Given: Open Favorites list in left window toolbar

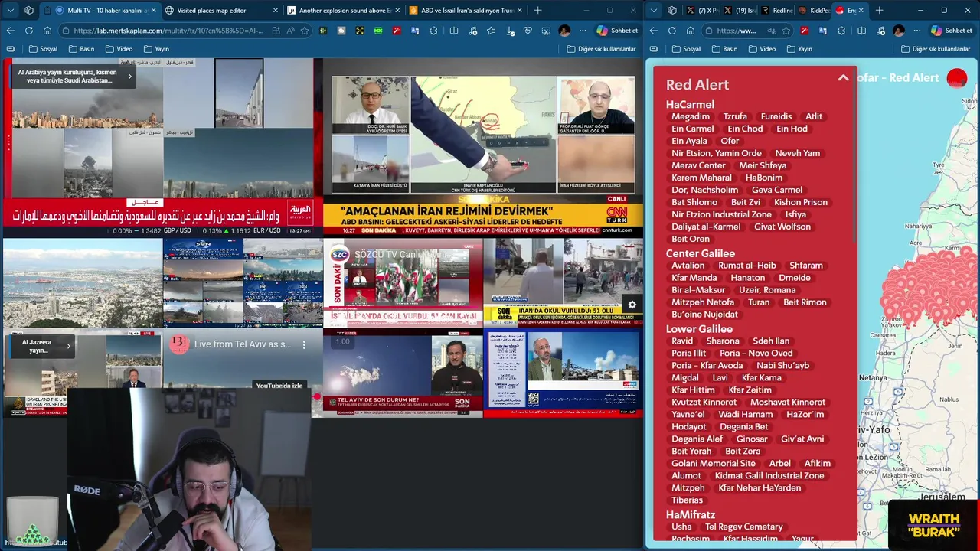Looking at the screenshot, I should 491,31.
